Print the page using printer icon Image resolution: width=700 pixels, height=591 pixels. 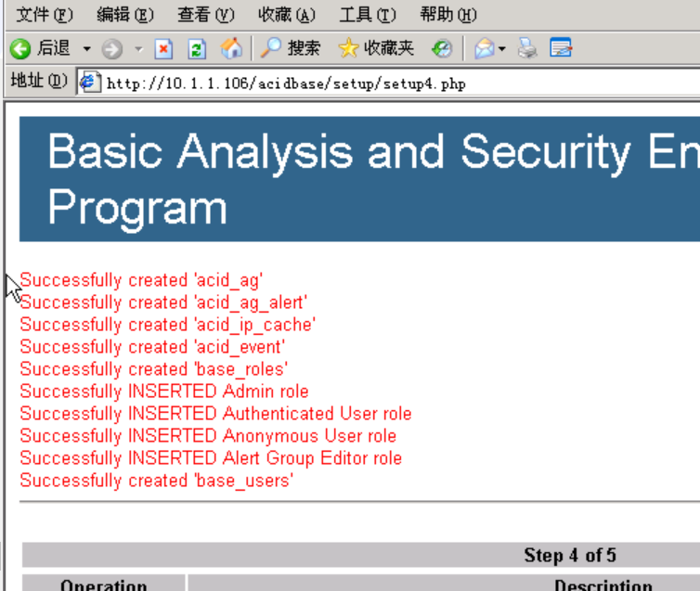tap(527, 48)
